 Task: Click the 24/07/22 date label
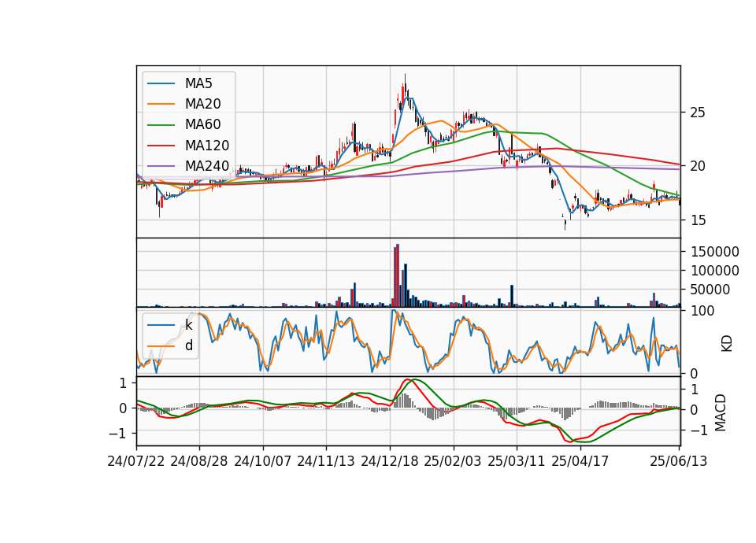[x=136, y=461]
